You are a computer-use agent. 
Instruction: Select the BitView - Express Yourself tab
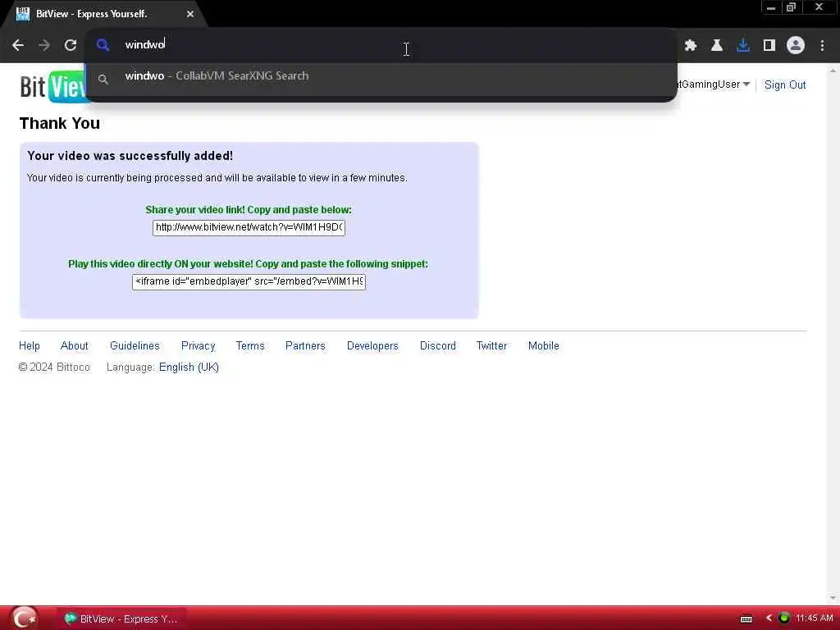click(104, 14)
